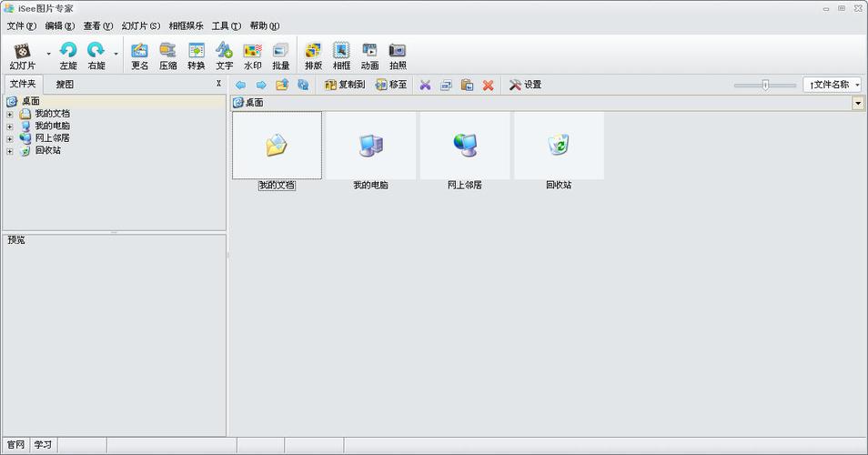Open the 转换 convert tool
The width and height of the screenshot is (868, 455).
click(x=196, y=56)
